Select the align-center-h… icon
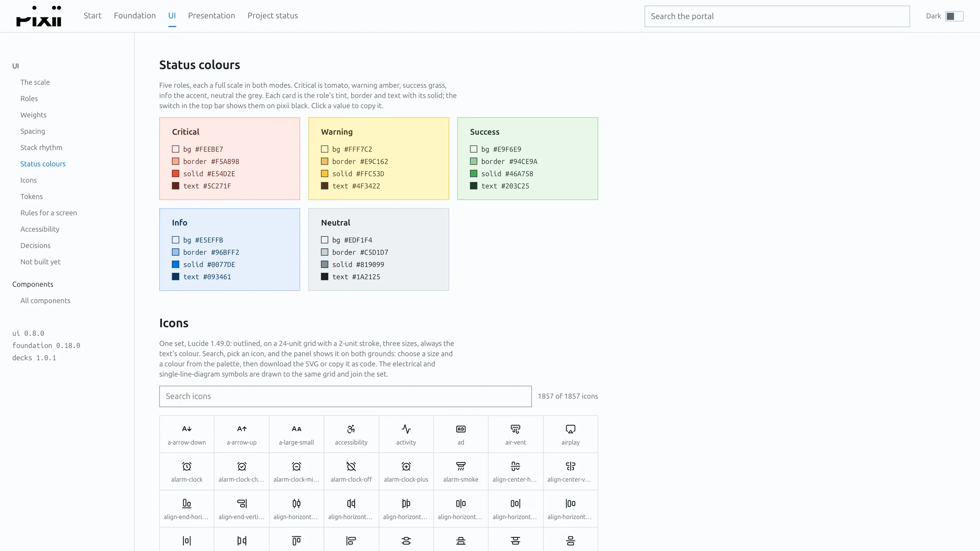Viewport: 980px width, 551px height. (x=516, y=471)
